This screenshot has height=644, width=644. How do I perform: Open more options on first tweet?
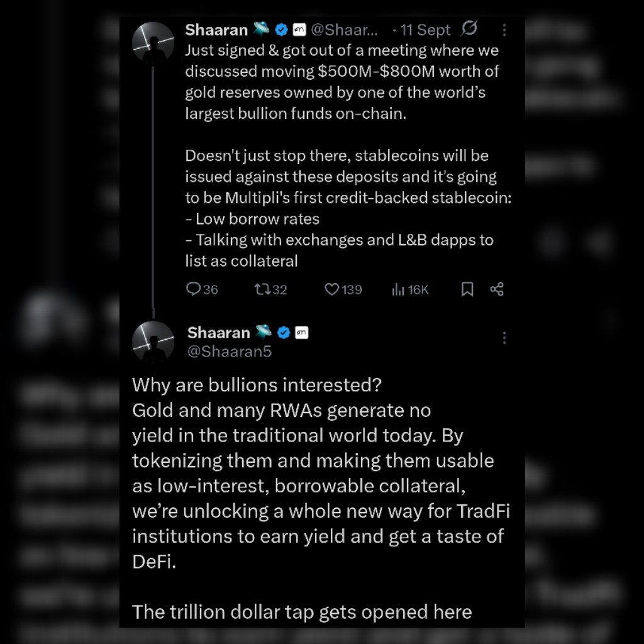[x=504, y=30]
